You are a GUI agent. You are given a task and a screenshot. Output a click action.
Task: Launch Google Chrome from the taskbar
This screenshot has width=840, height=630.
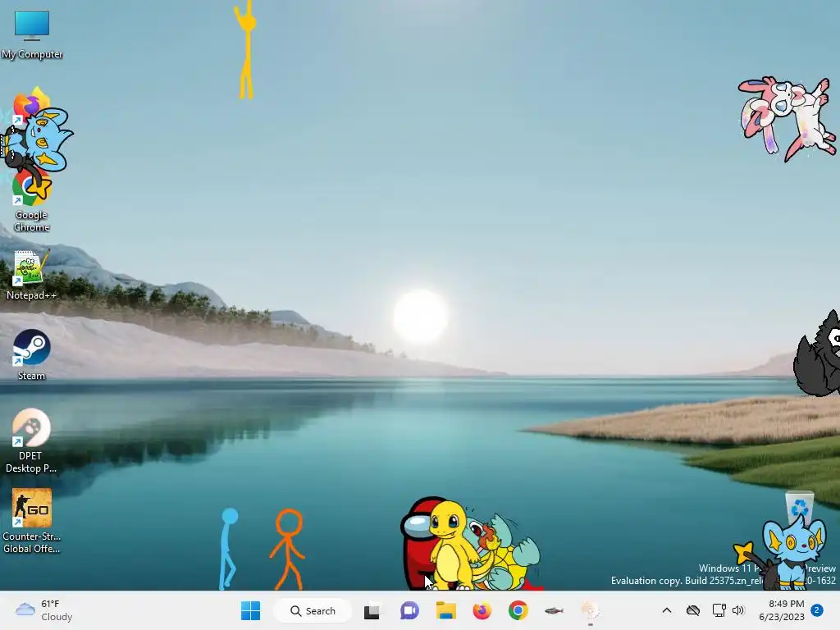tap(518, 610)
